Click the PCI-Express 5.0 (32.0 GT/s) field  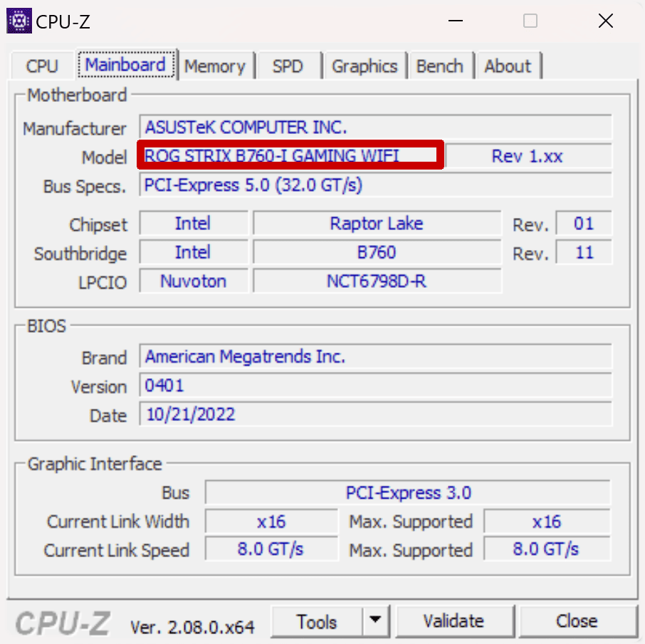[375, 185]
